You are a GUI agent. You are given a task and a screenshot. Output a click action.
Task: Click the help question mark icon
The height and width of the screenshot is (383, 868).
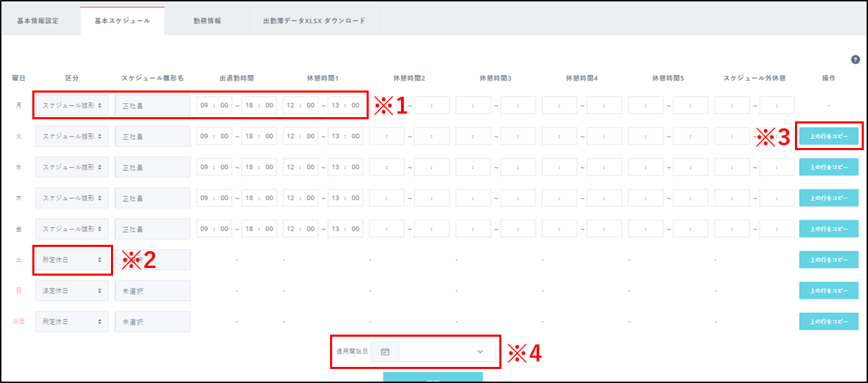pos(855,60)
